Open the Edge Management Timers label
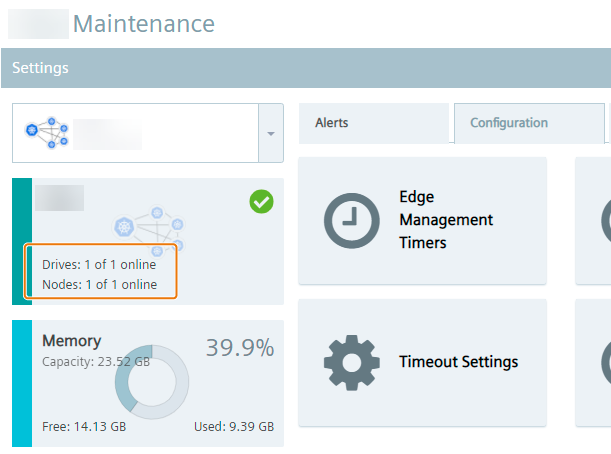 446,220
